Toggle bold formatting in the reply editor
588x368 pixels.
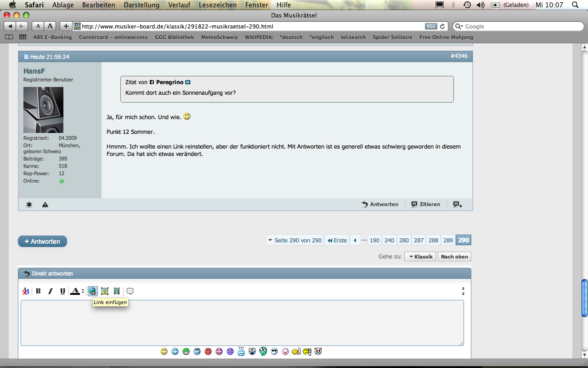click(x=39, y=291)
